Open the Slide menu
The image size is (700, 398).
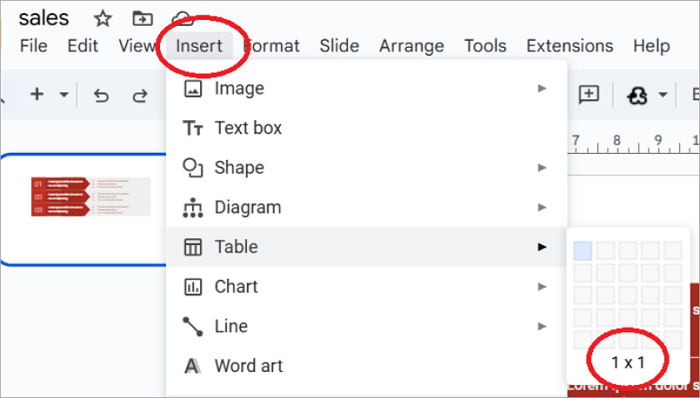[339, 46]
